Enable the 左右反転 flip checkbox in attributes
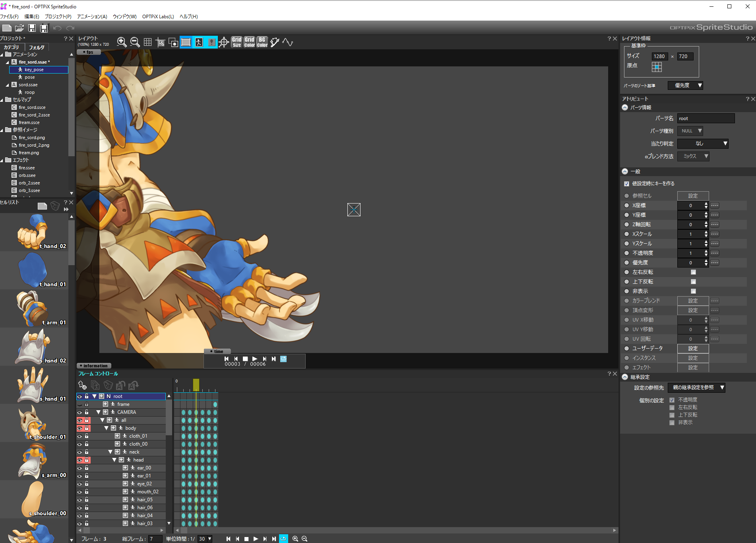Viewport: 756px width, 543px height. 693,272
